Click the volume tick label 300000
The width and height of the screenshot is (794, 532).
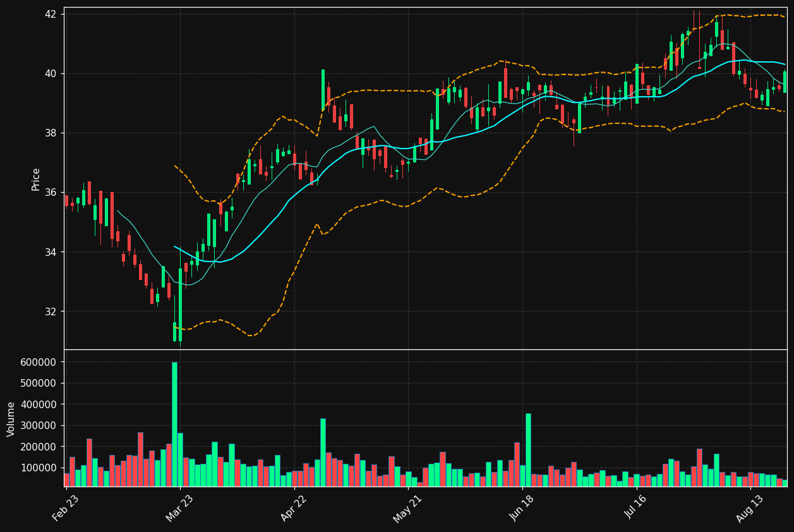39,425
